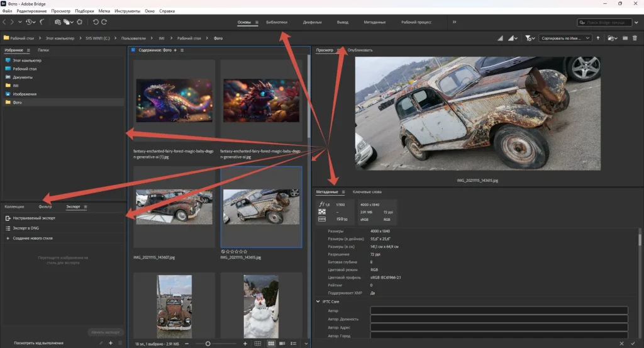Select Пользователи in breadcrumb path
This screenshot has height=348, width=644.
coord(133,38)
